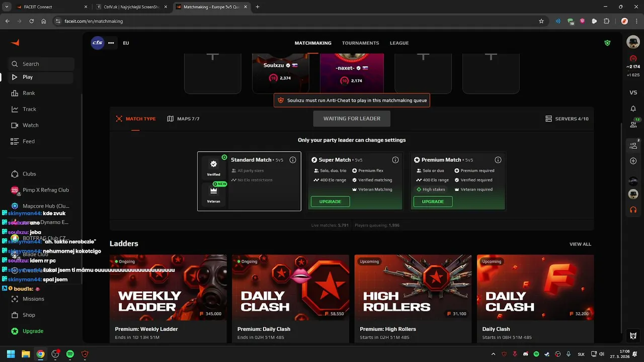Open Chrome's three-dot menu

coord(636,21)
